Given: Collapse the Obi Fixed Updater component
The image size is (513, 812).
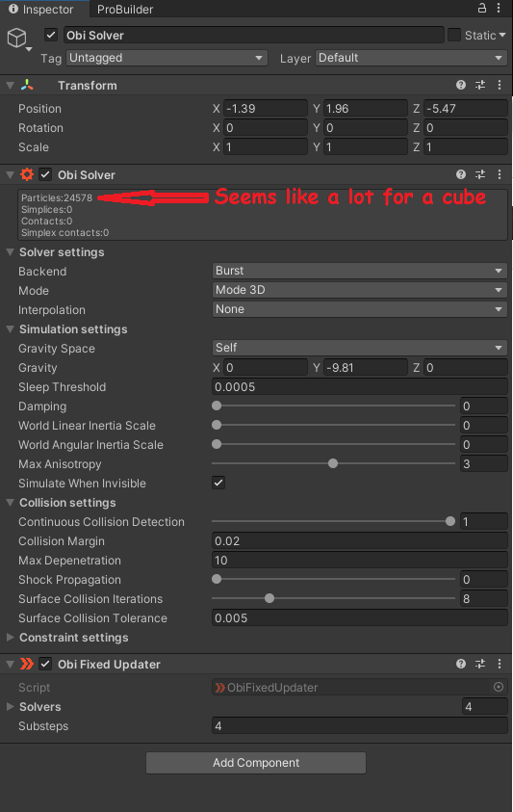Looking at the screenshot, I should 10,664.
